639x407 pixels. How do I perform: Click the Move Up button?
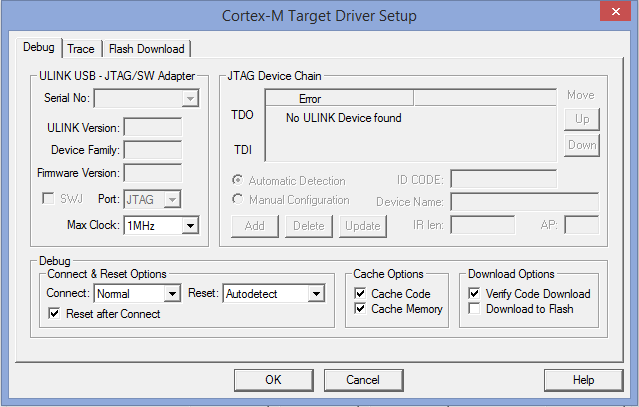coord(582,119)
